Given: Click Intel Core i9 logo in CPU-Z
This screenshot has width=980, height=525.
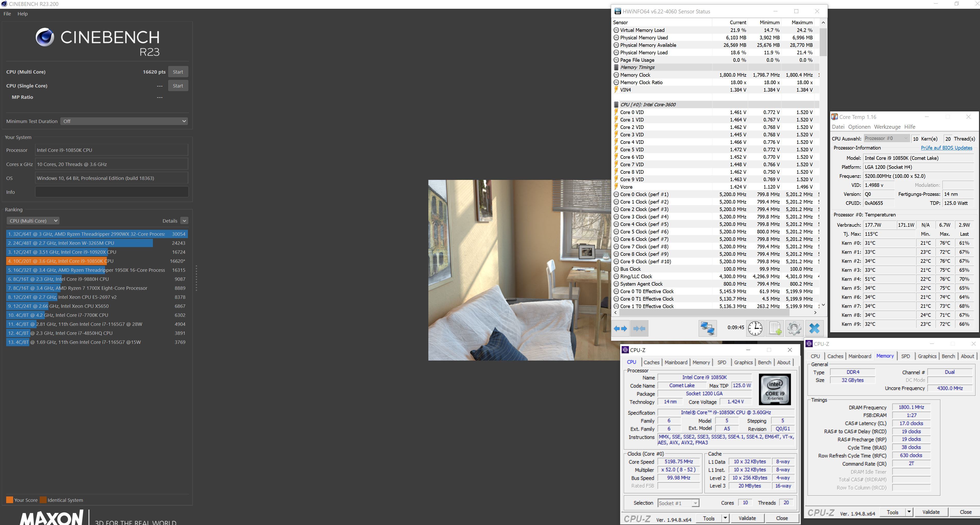Looking at the screenshot, I should pos(775,389).
